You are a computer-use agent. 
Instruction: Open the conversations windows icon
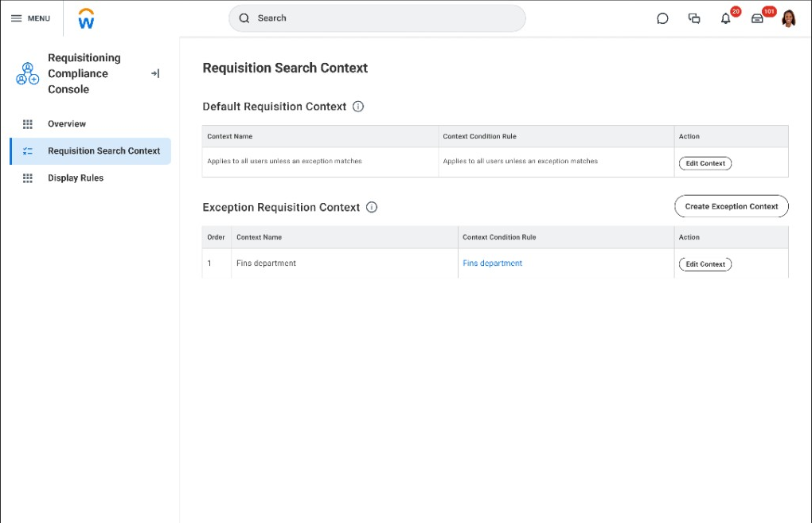click(694, 18)
